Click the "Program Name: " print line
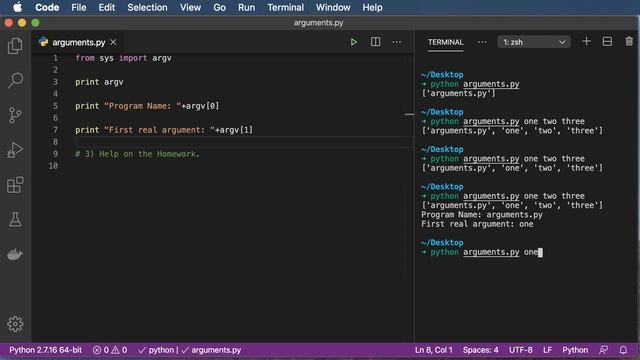Viewport: 640px width, 360px height. (x=147, y=106)
